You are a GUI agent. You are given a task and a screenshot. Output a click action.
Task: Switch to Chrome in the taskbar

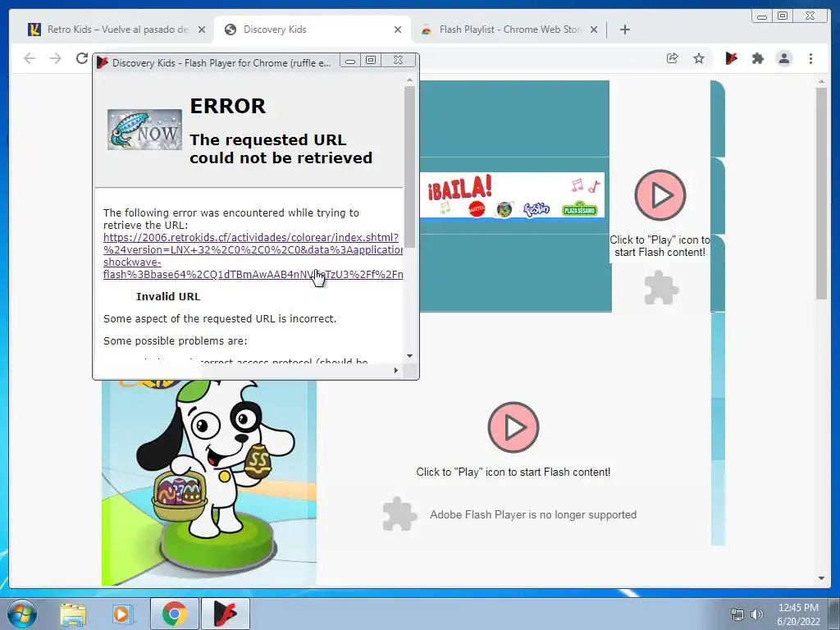pos(175,614)
